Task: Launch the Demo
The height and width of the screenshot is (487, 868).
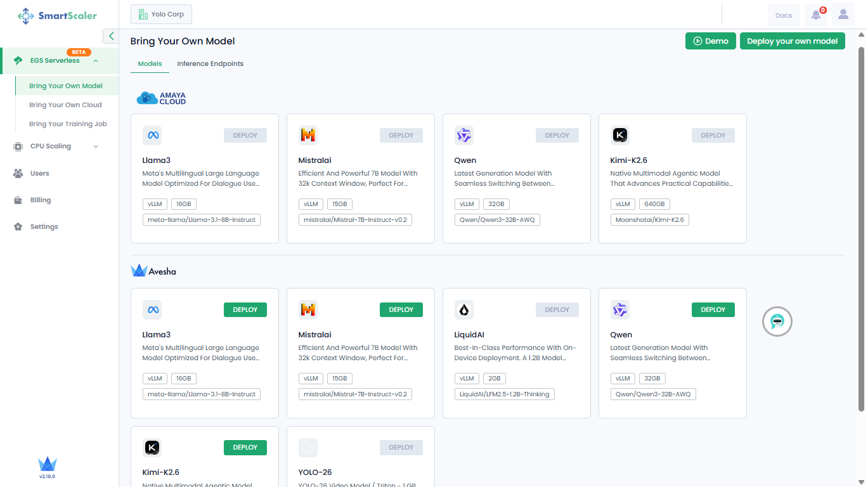Action: [x=711, y=41]
